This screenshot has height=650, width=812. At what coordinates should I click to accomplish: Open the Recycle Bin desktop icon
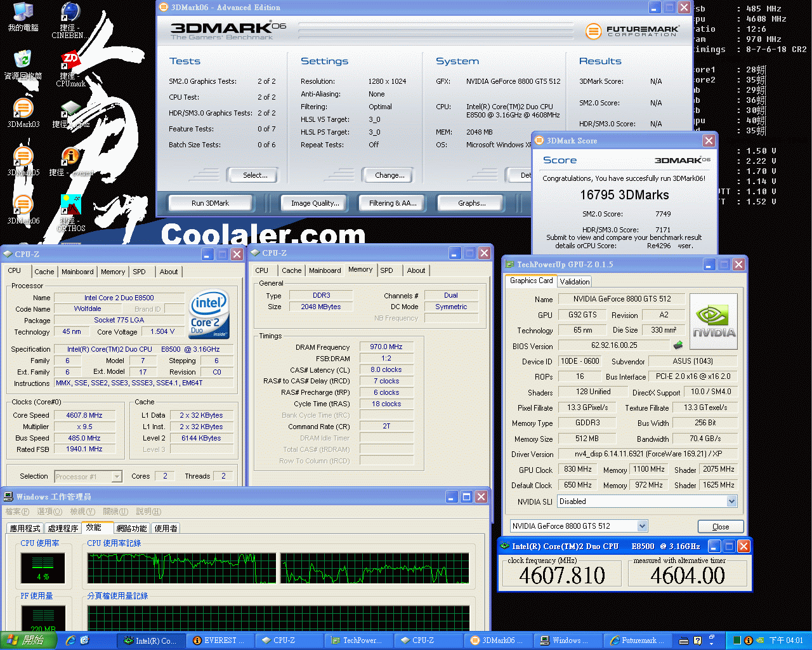[x=23, y=65]
